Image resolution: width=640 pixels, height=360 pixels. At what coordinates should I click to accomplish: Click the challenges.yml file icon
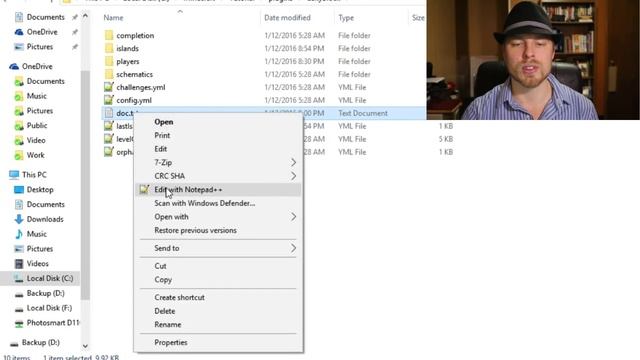109,87
